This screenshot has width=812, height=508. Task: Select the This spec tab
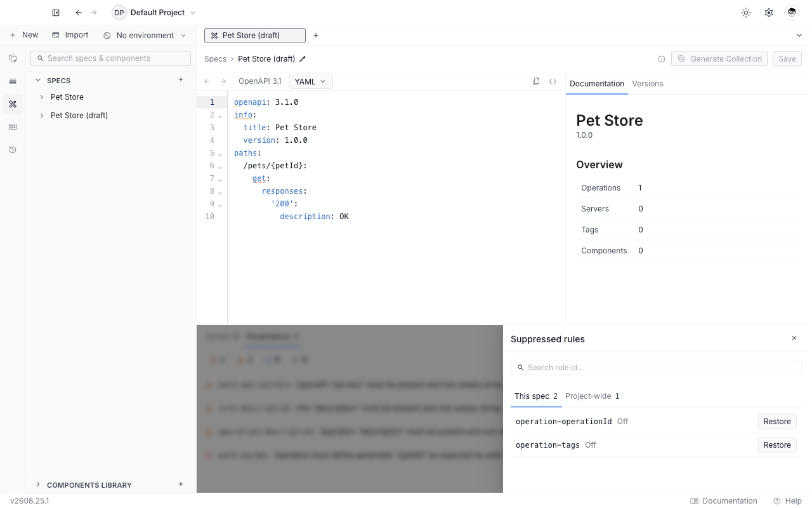[536, 396]
